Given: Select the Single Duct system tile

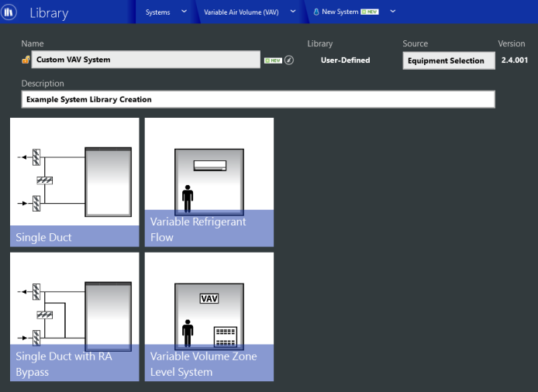Looking at the screenshot, I should [74, 182].
